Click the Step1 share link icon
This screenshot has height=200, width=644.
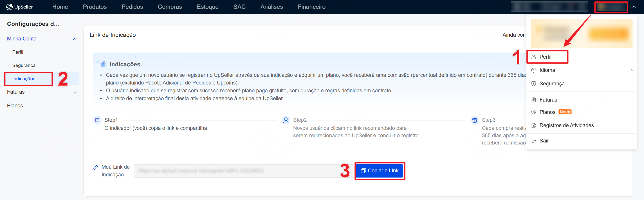tap(97, 120)
